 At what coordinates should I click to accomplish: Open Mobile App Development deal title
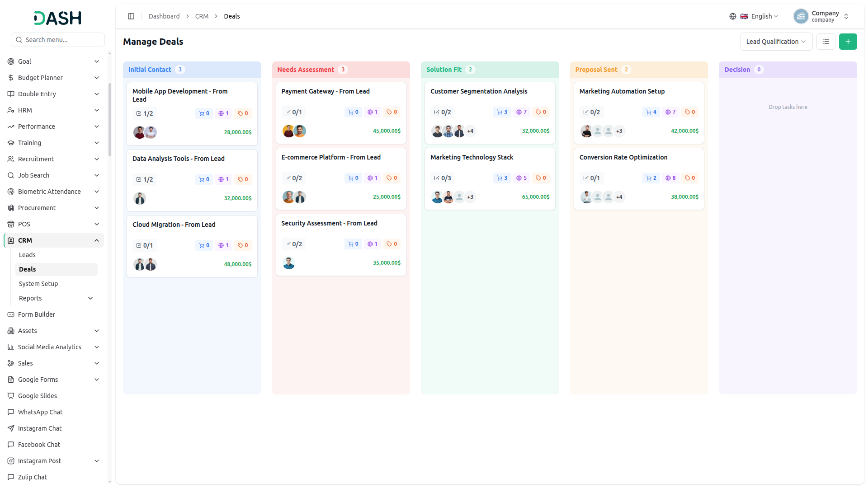(x=180, y=95)
